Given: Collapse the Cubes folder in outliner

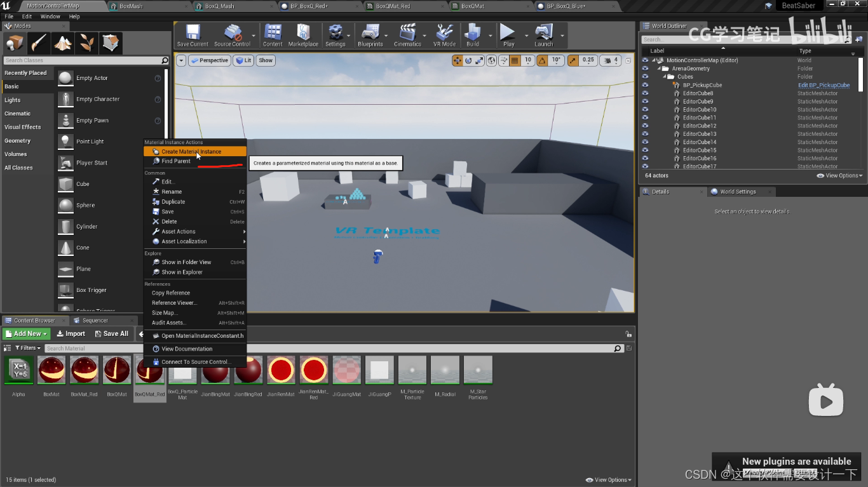Looking at the screenshot, I should 665,77.
